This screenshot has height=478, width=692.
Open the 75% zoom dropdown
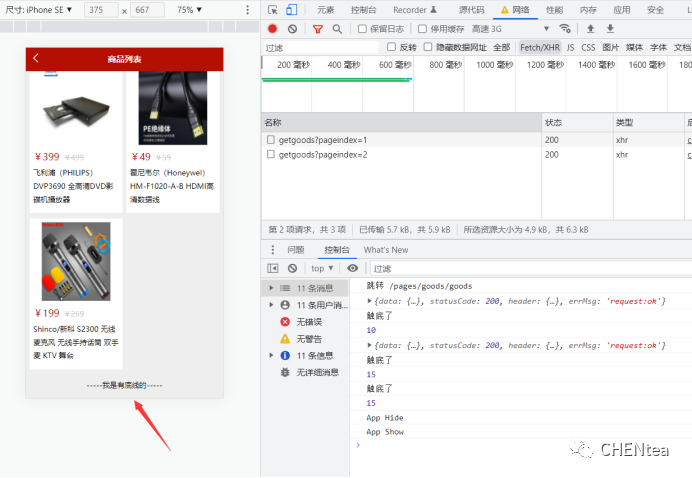(189, 10)
